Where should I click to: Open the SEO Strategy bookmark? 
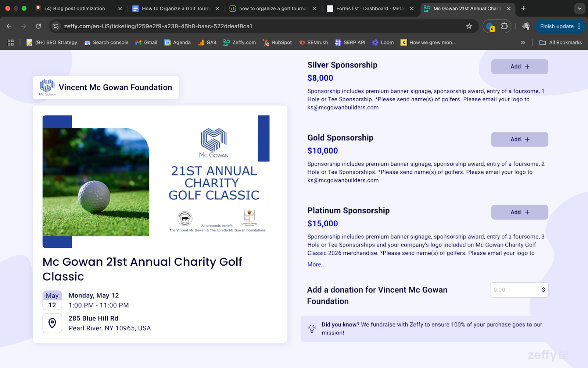[52, 43]
